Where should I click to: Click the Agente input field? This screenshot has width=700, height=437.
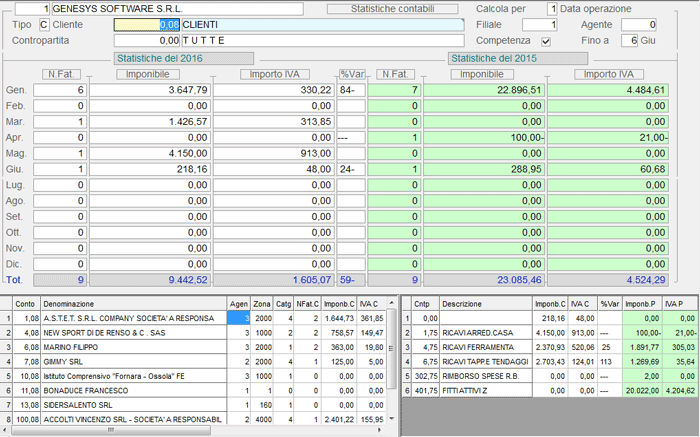coord(639,25)
